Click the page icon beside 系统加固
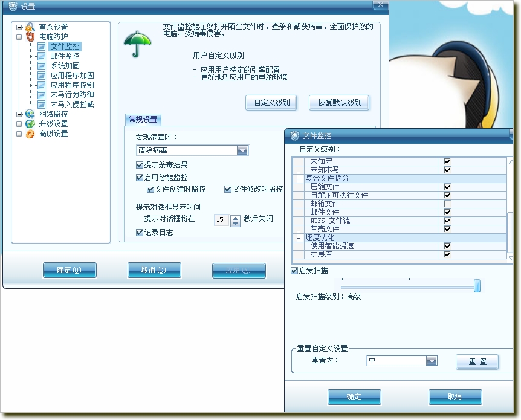This screenshot has height=420, width=521. click(42, 66)
